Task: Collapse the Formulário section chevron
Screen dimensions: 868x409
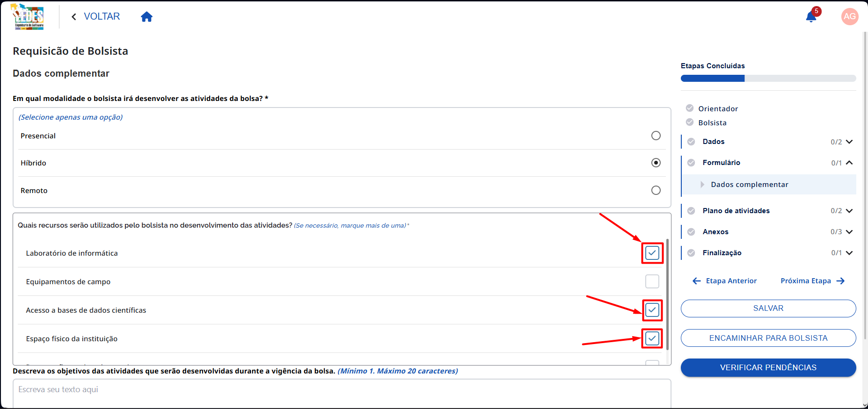Action: (x=849, y=163)
